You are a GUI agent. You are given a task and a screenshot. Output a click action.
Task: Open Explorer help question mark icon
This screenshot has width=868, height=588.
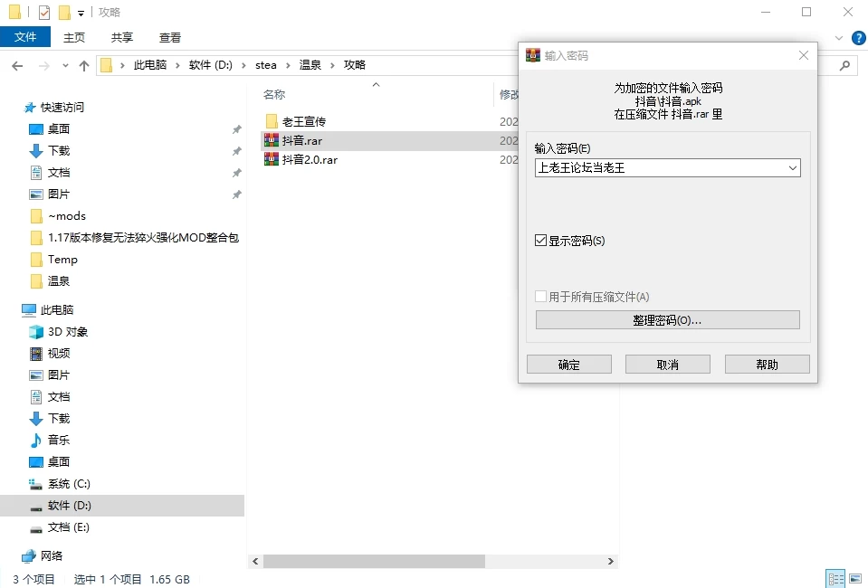859,38
